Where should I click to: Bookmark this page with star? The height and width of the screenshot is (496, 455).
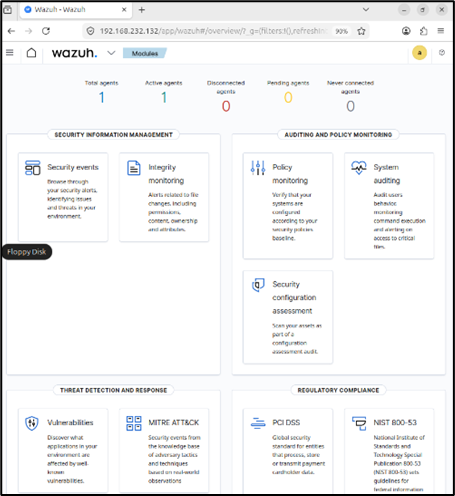pos(361,31)
